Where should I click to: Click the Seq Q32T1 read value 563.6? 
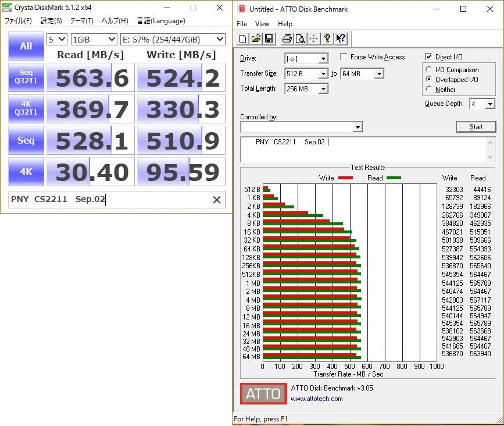click(91, 77)
